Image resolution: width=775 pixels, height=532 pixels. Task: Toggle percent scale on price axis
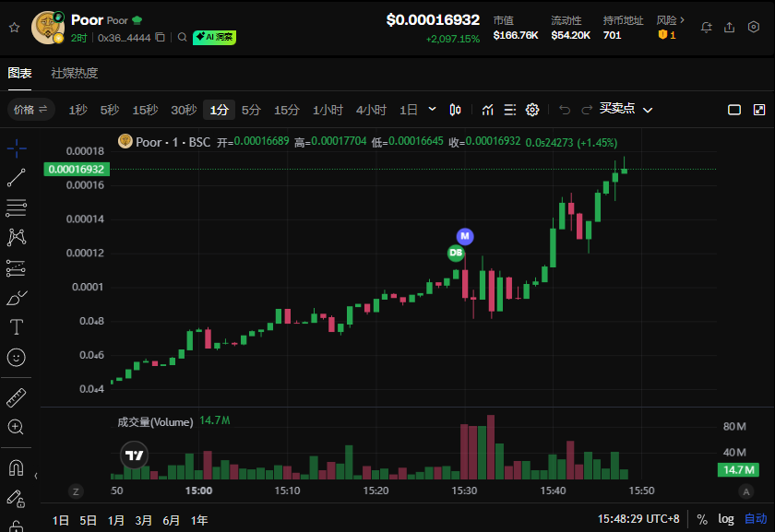tap(702, 519)
